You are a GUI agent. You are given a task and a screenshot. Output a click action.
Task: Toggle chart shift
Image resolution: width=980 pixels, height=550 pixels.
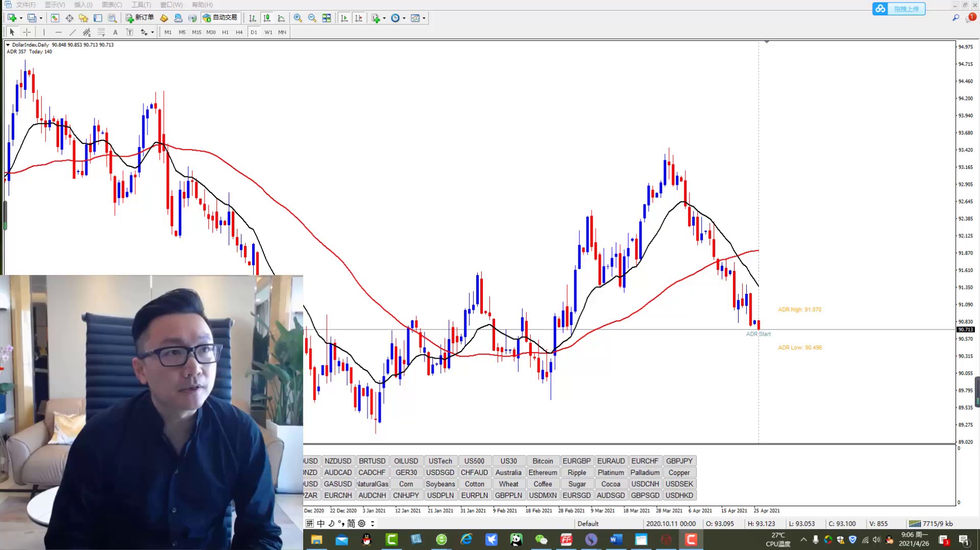[x=359, y=18]
